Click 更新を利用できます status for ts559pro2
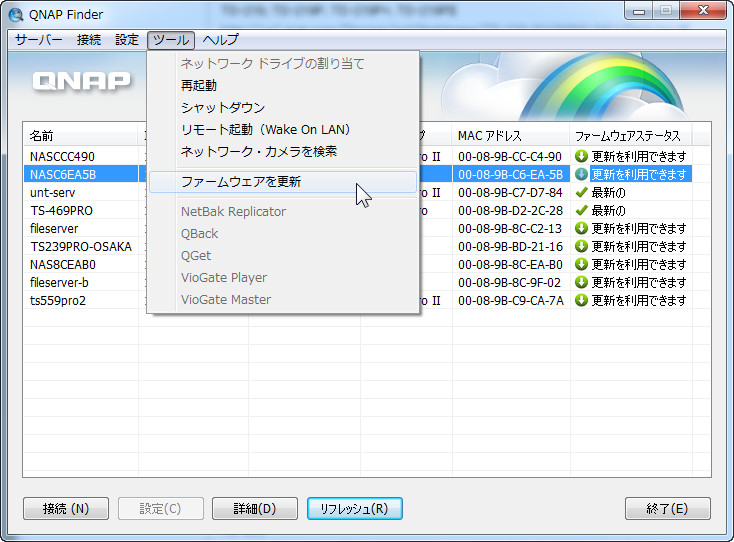The width and height of the screenshot is (734, 542). coord(639,300)
